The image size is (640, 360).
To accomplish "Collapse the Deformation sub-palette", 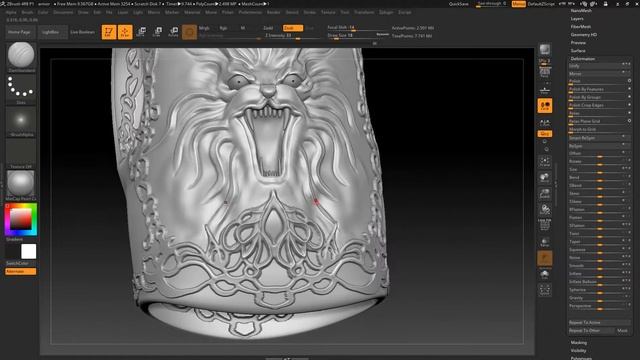I will click(x=582, y=59).
